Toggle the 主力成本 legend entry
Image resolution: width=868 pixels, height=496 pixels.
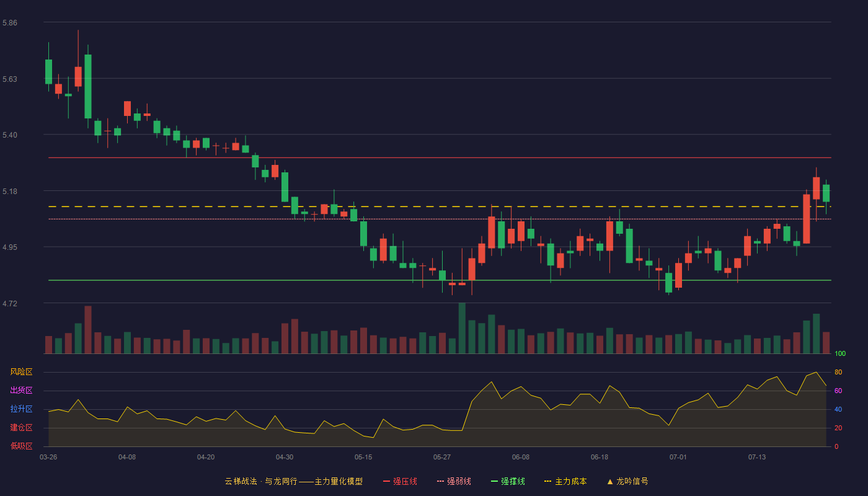click(x=565, y=481)
